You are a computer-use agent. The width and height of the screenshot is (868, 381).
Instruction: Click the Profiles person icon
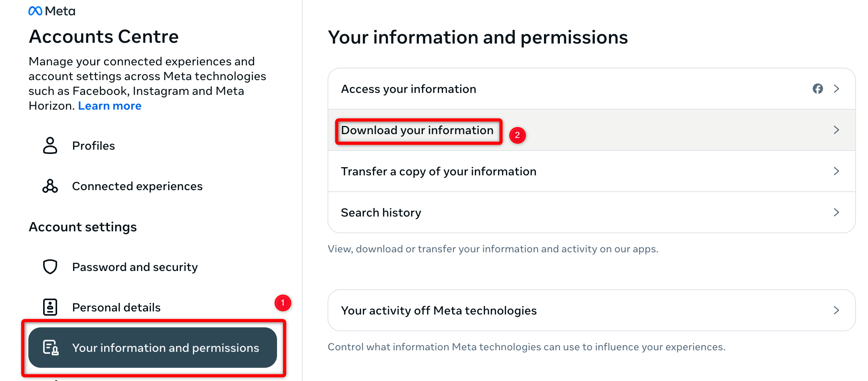click(x=50, y=145)
